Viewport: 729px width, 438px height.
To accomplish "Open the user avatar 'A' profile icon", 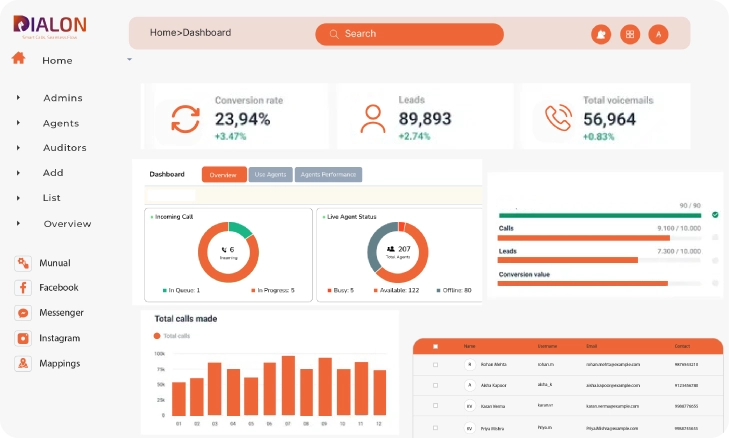I will click(x=658, y=34).
